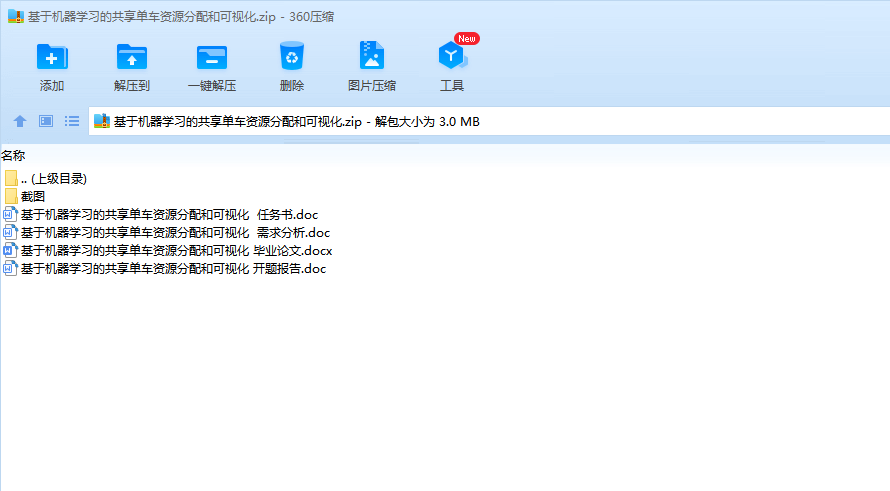Switch to thumbnail view icon
The width and height of the screenshot is (890, 491).
(x=46, y=121)
